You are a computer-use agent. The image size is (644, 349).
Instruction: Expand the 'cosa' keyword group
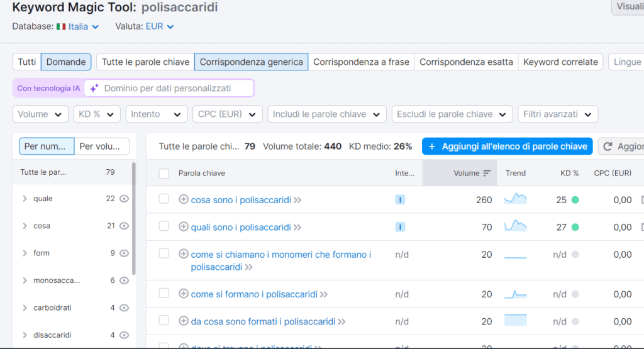pos(25,226)
